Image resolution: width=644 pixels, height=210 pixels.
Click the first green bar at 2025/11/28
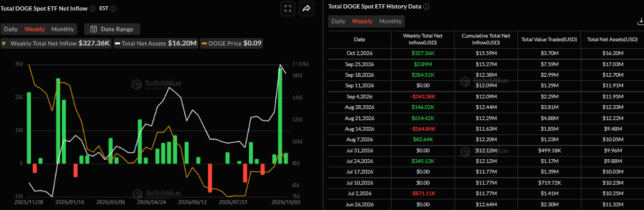click(x=29, y=128)
